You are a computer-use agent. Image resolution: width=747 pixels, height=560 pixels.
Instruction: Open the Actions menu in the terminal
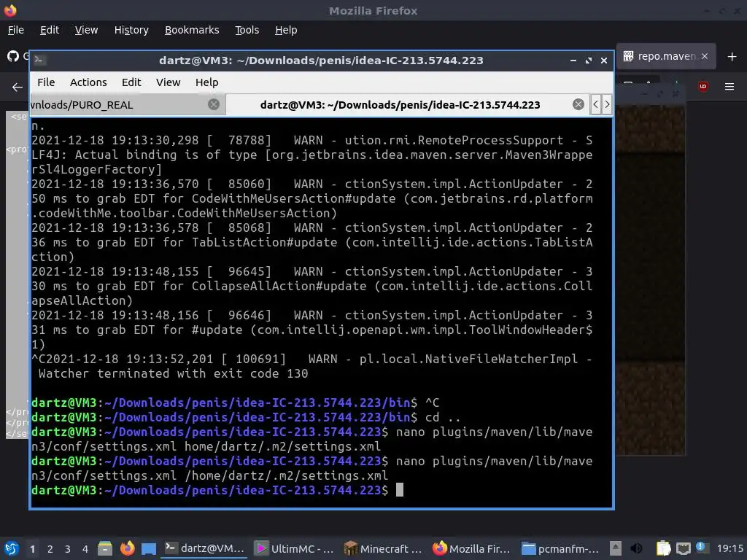coord(88,82)
